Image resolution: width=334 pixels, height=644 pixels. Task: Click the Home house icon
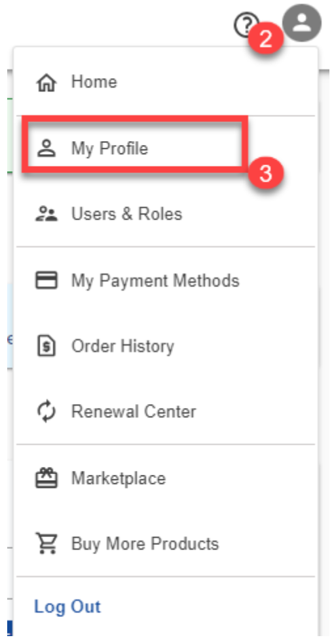pyautogui.click(x=46, y=82)
